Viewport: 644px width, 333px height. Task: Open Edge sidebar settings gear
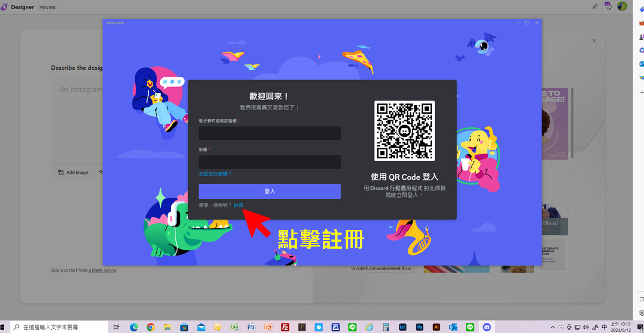[641, 313]
